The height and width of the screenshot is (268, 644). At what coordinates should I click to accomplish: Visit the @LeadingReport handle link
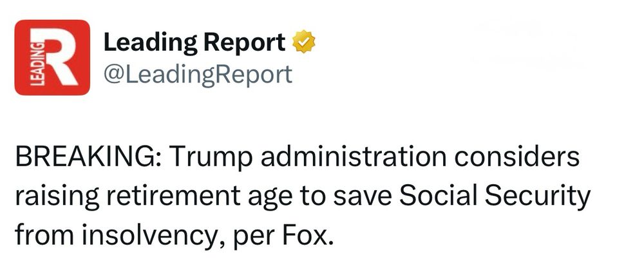pos(198,74)
